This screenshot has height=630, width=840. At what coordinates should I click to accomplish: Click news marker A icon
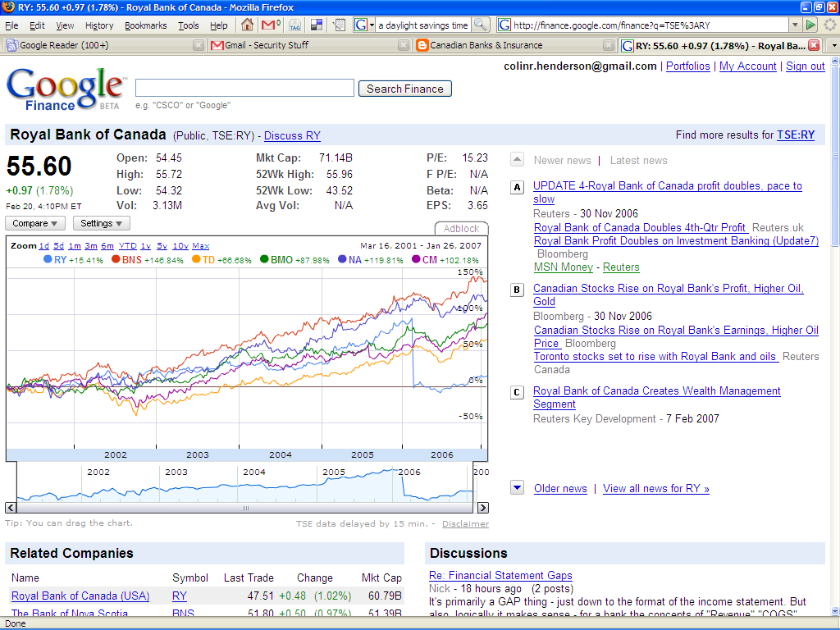pyautogui.click(x=517, y=187)
